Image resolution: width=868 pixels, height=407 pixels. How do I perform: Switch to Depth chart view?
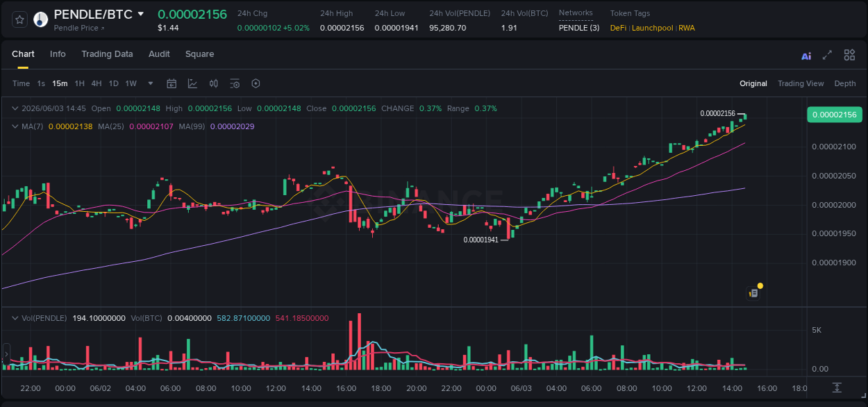845,83
